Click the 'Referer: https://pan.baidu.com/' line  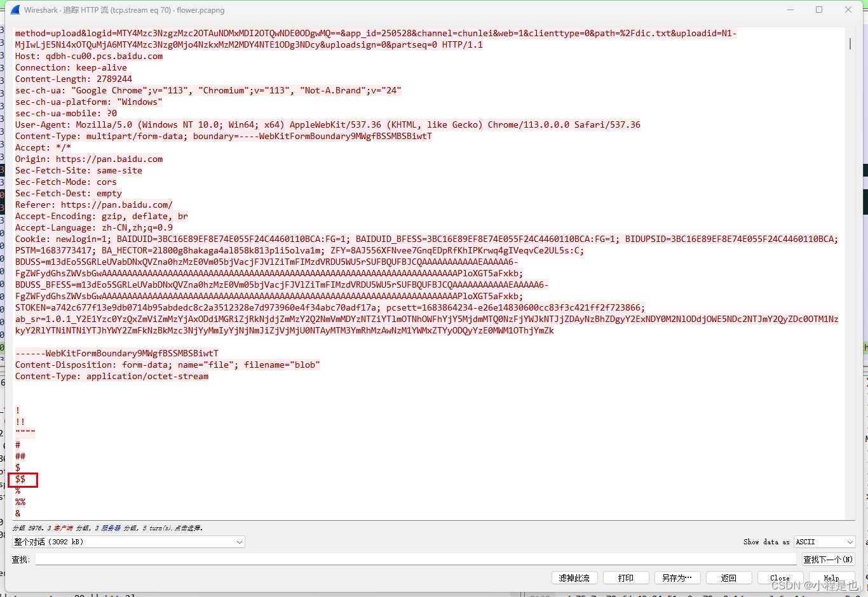[x=94, y=205]
